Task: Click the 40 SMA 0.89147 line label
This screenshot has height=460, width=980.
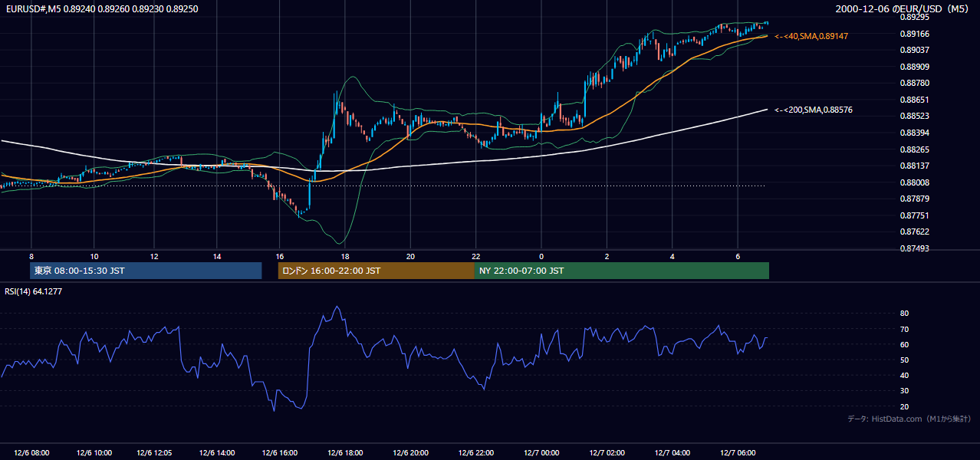Action: point(811,36)
